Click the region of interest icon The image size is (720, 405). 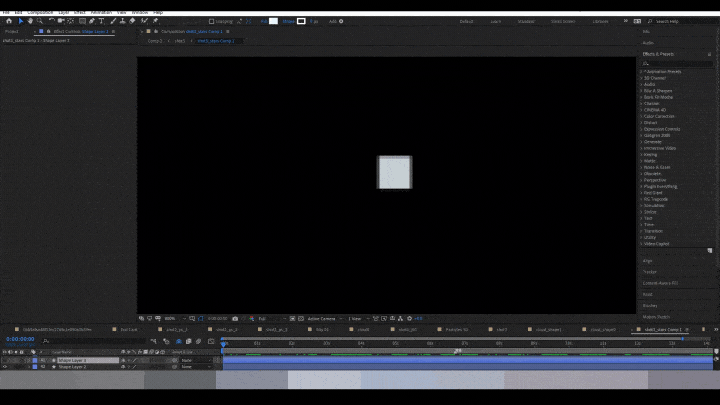[292, 319]
